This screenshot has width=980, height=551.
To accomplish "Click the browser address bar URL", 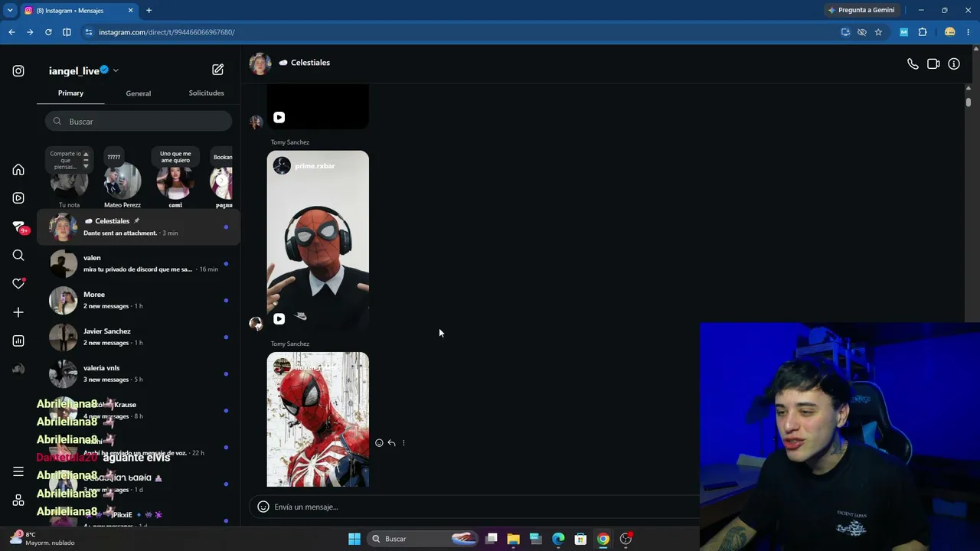I will (x=167, y=32).
